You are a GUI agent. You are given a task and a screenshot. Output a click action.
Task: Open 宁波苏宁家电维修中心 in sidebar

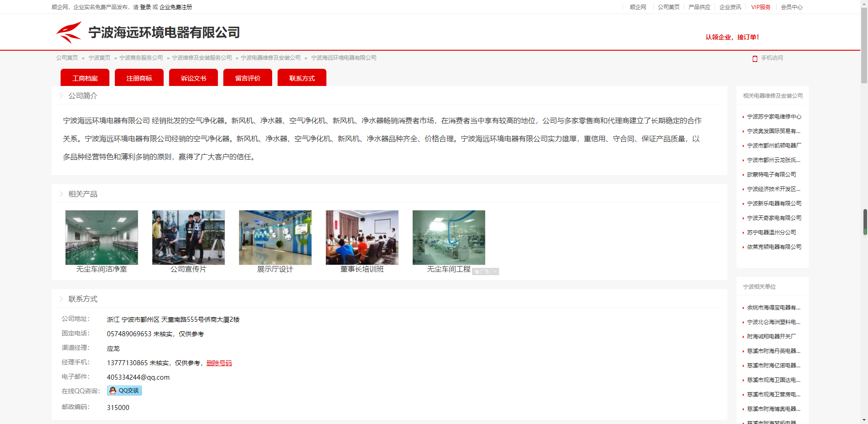(x=774, y=117)
